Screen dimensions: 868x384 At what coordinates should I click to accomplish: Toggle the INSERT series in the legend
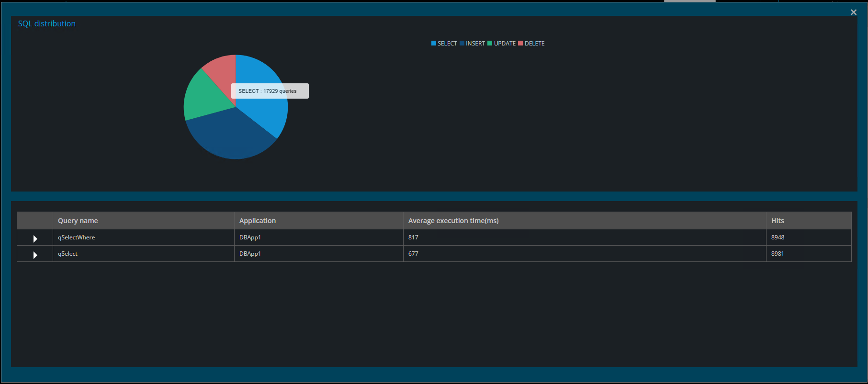pos(472,44)
